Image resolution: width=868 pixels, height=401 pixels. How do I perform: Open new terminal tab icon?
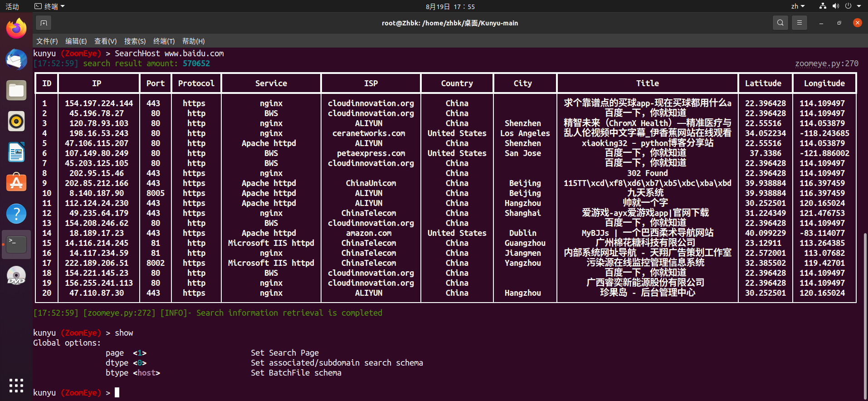pos(44,23)
